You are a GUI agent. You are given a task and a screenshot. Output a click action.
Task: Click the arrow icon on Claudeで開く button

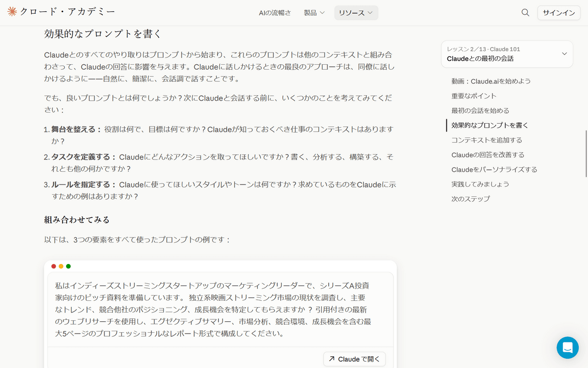pyautogui.click(x=332, y=359)
